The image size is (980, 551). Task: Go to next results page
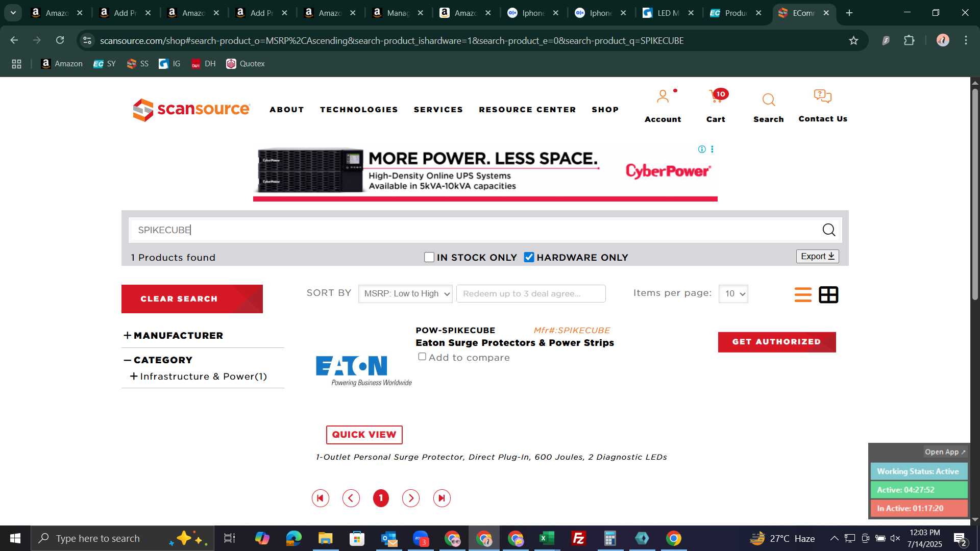tap(411, 498)
